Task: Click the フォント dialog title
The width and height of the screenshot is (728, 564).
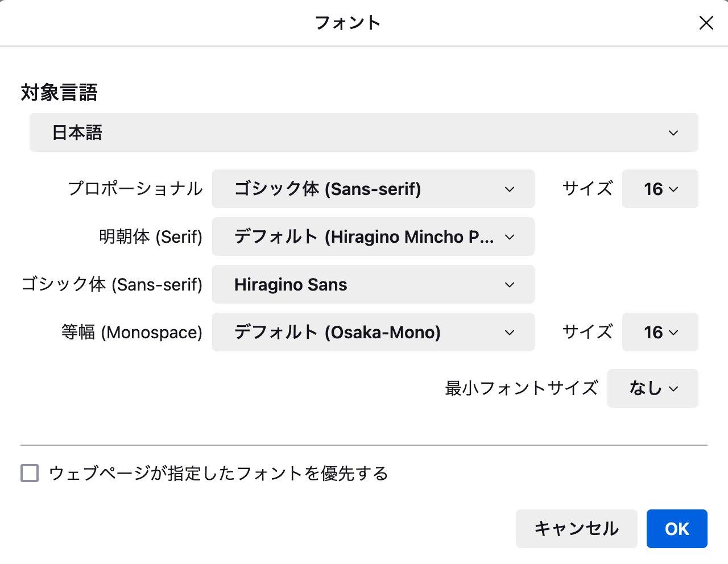Action: coord(347,23)
